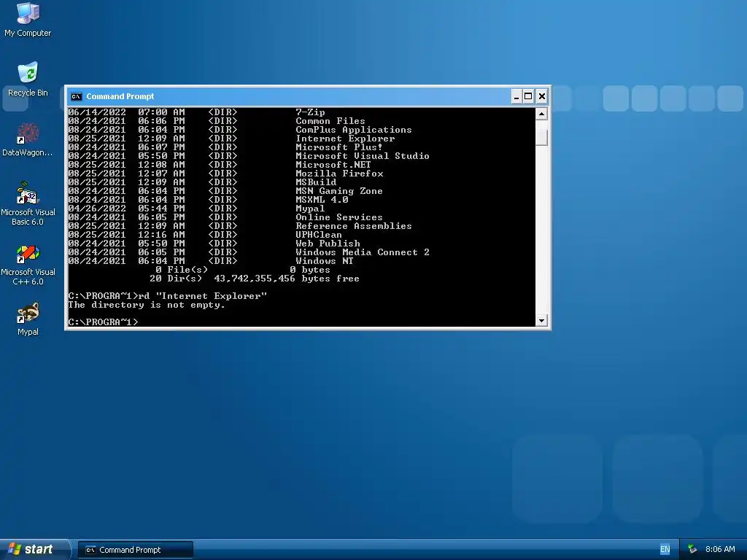Click Internet Explorer in the directory listing

345,139
